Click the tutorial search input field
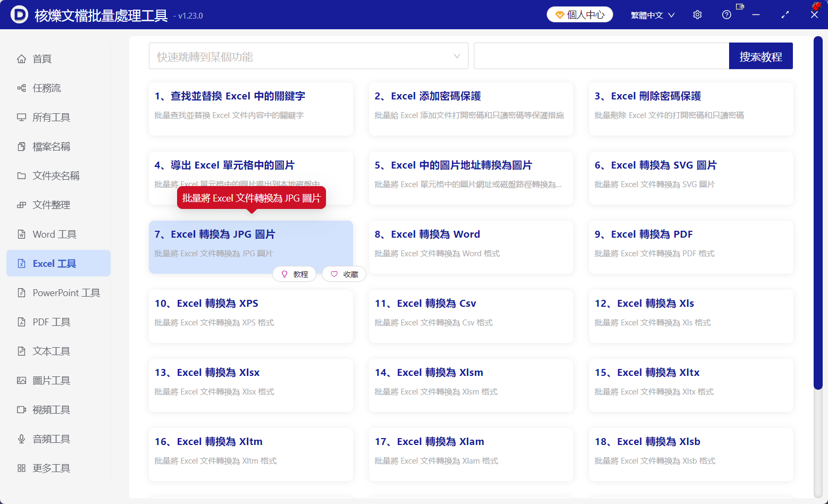The image size is (828, 504). coord(601,56)
